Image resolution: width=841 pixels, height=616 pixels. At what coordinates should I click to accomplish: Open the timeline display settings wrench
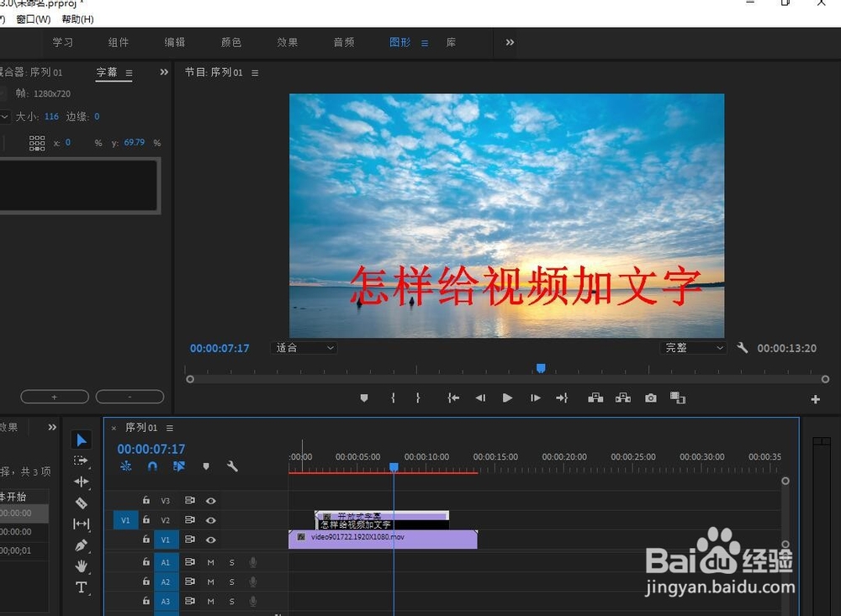[233, 466]
